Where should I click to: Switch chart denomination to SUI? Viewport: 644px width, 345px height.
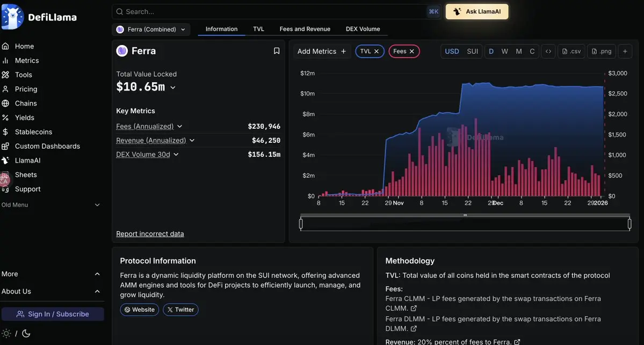tap(472, 52)
